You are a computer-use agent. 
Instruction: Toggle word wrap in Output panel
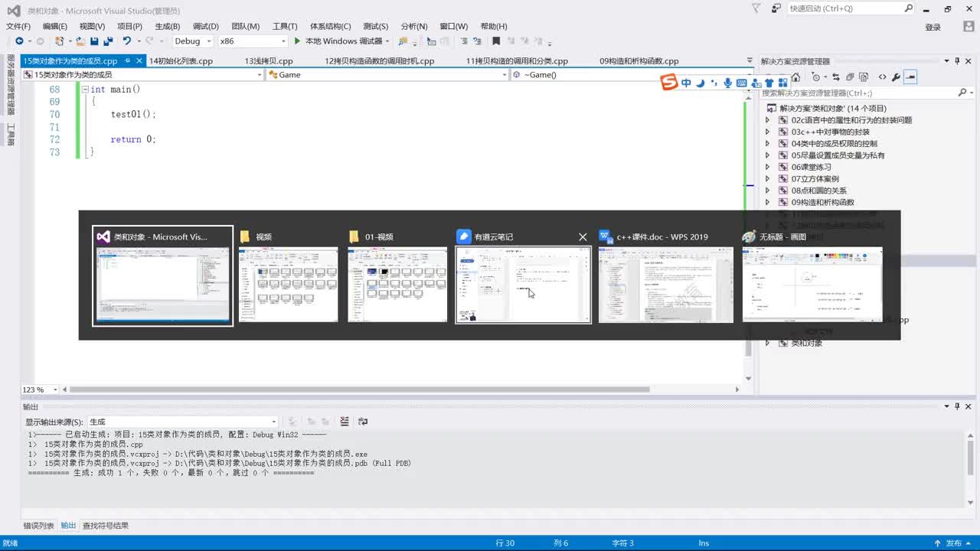[363, 422]
